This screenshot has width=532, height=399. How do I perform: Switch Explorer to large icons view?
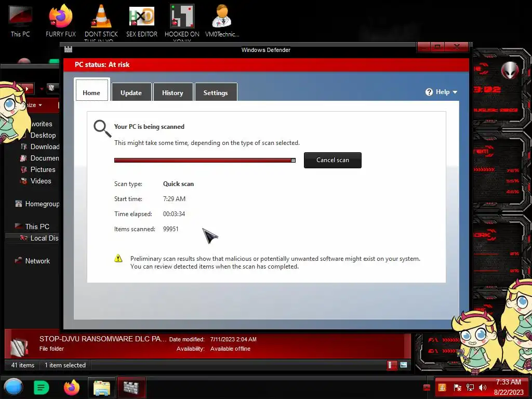coord(404,365)
